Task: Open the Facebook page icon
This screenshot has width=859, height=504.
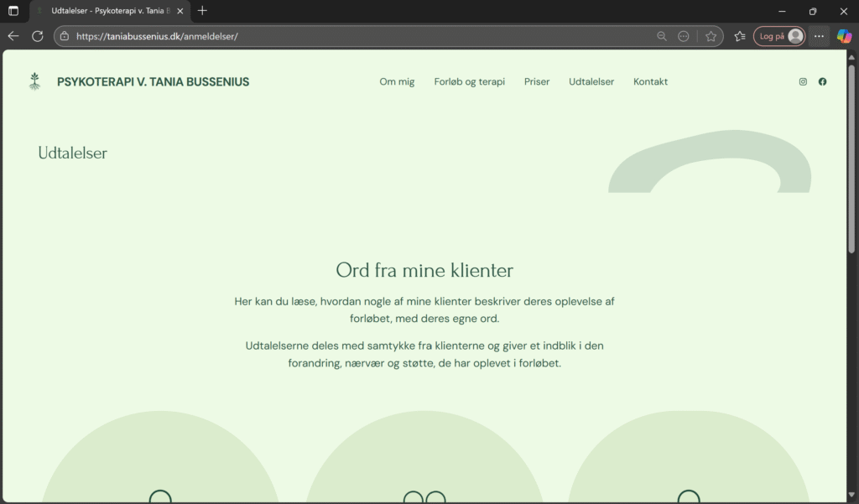Action: pos(822,81)
